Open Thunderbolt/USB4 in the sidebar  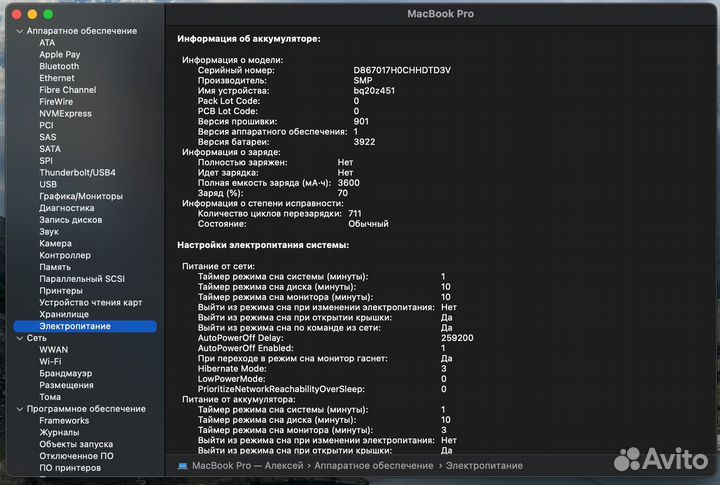(x=77, y=173)
